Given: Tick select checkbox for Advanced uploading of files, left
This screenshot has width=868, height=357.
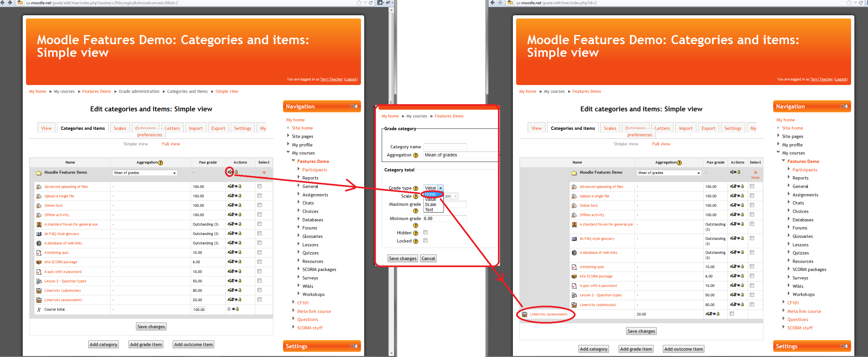Looking at the screenshot, I should point(259,186).
